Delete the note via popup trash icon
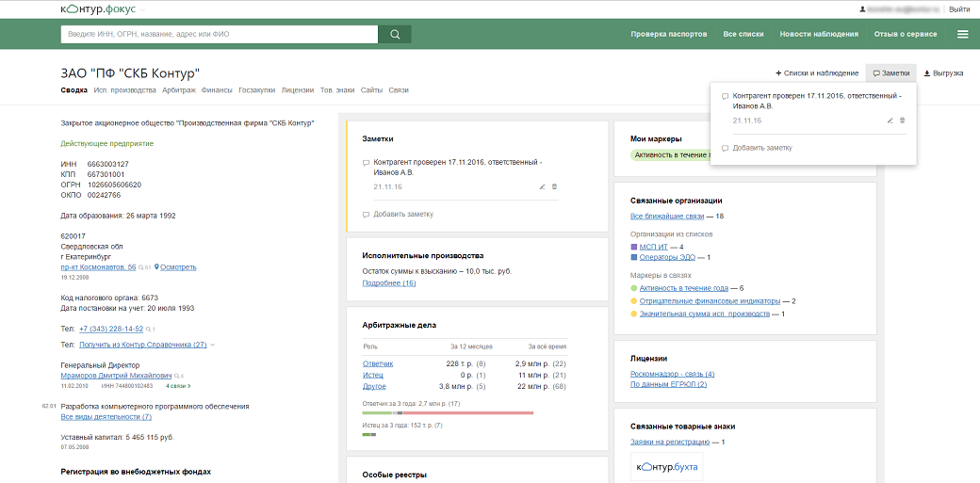Viewport: 980px width, 483px height. pos(902,121)
